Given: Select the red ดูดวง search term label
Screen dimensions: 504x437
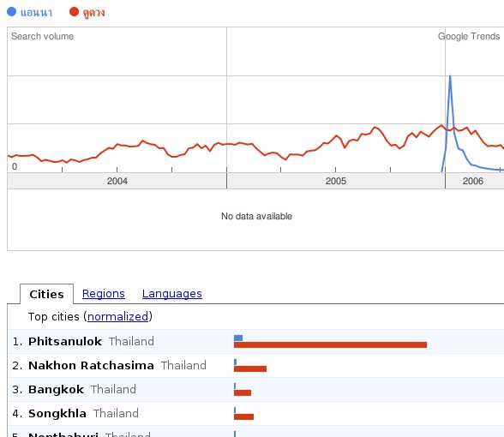Looking at the screenshot, I should (x=94, y=13).
